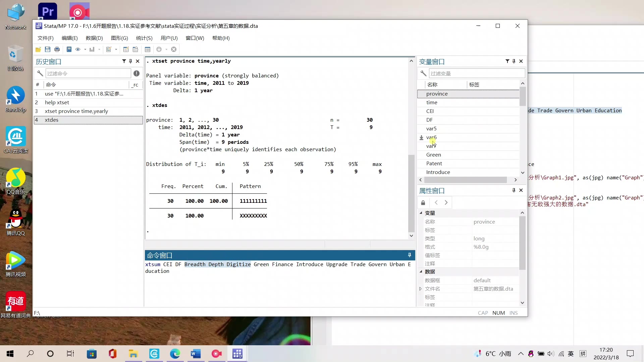644x362 pixels.
Task: Go to next variable in Properties window
Action: 446,202
